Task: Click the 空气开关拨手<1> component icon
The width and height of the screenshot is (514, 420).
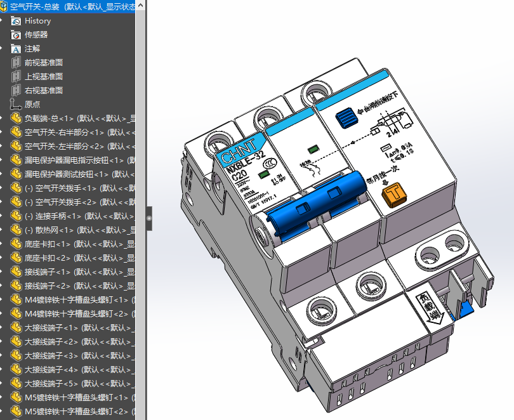Action: pos(16,188)
